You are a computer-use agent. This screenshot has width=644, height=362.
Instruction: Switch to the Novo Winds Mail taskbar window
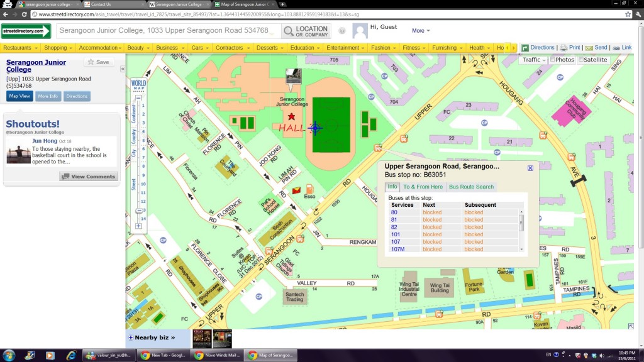(x=217, y=356)
